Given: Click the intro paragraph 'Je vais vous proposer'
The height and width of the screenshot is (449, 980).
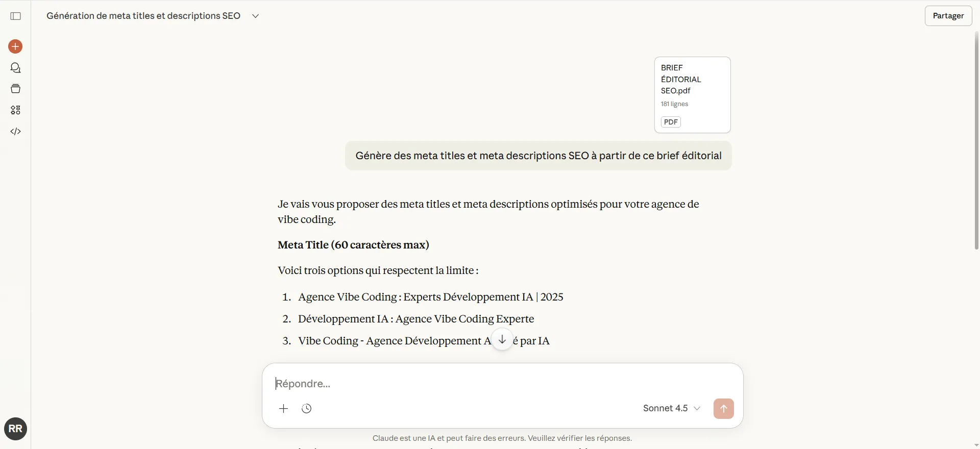Looking at the screenshot, I should point(488,212).
